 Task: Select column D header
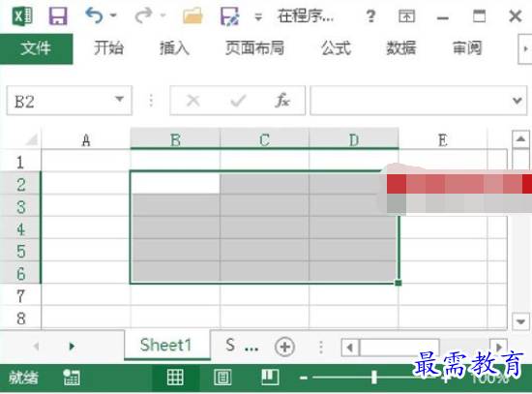[x=353, y=140]
